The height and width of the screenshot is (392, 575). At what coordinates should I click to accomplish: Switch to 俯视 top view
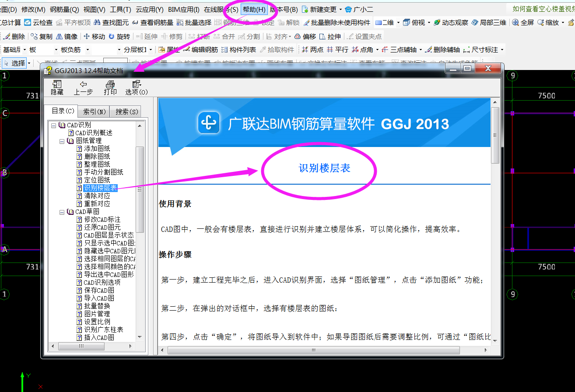pos(414,23)
